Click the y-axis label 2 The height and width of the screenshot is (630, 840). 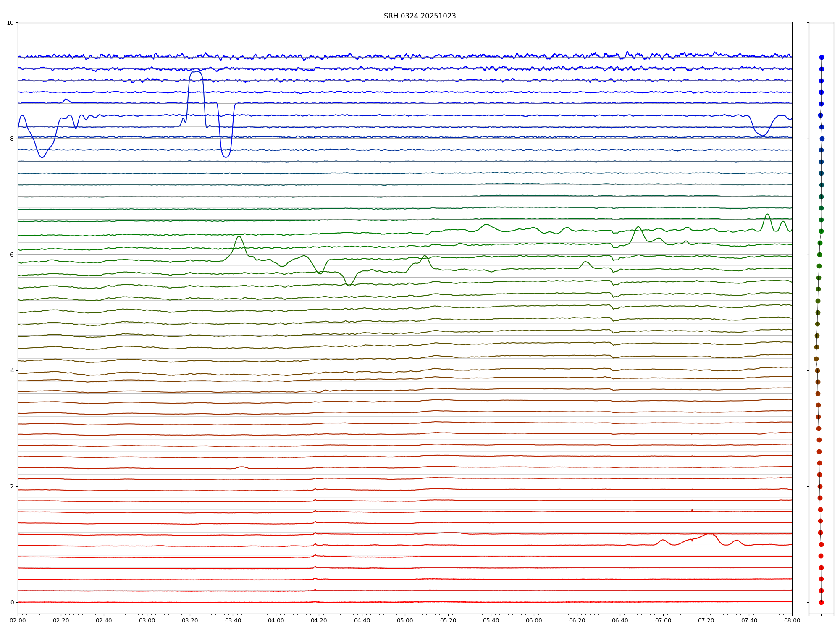point(12,486)
